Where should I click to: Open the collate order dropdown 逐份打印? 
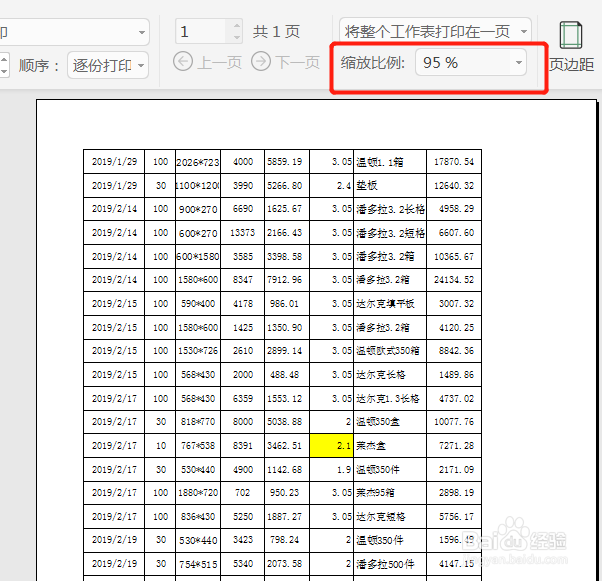pyautogui.click(x=108, y=65)
